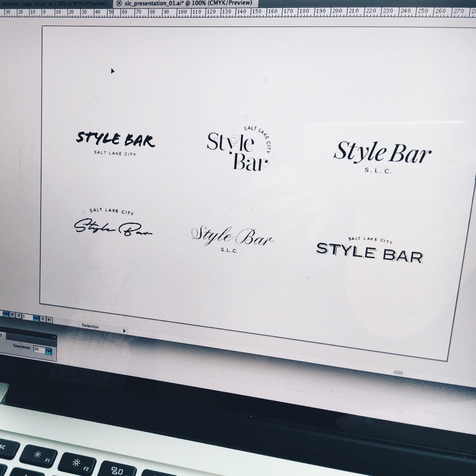Click the horizontal ruler at mark 100
This screenshot has height=476, width=476.
click(x=182, y=12)
